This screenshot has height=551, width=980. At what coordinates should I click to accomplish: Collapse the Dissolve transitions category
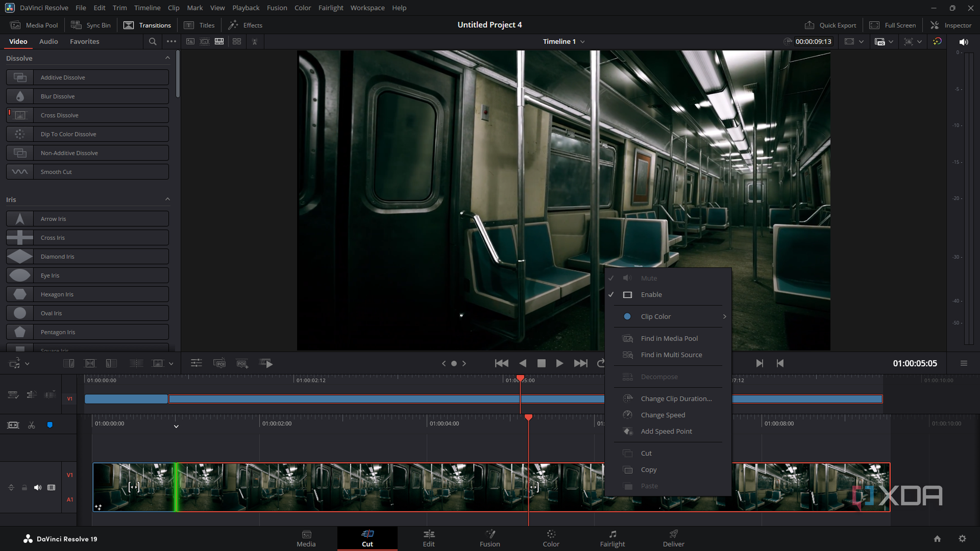pyautogui.click(x=167, y=58)
